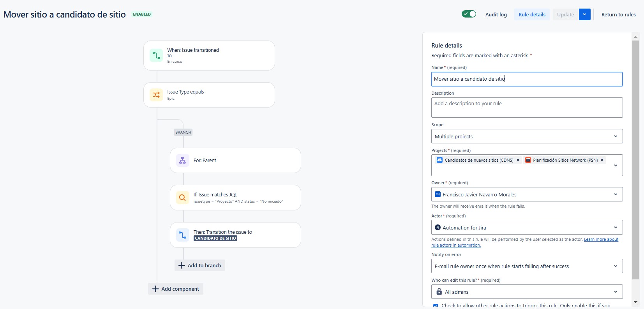Select the Then: Transition the issue card
Image resolution: width=644 pixels, height=309 pixels.
[x=235, y=235]
